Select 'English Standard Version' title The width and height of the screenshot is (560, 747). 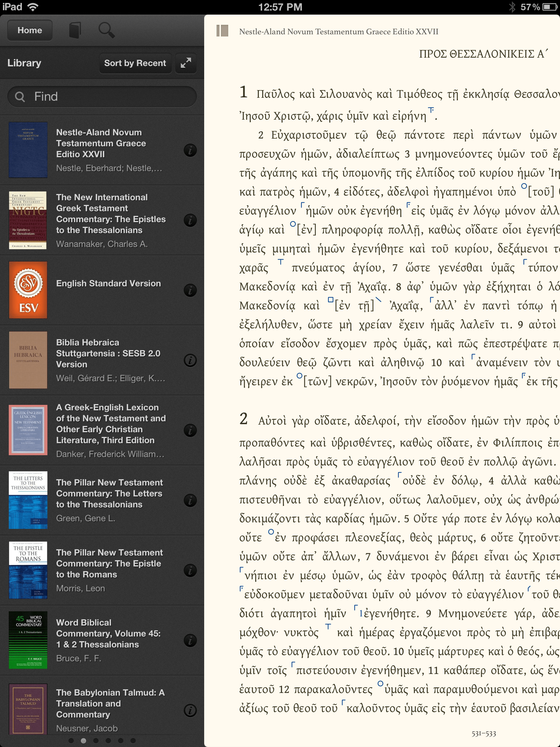pos(108,283)
